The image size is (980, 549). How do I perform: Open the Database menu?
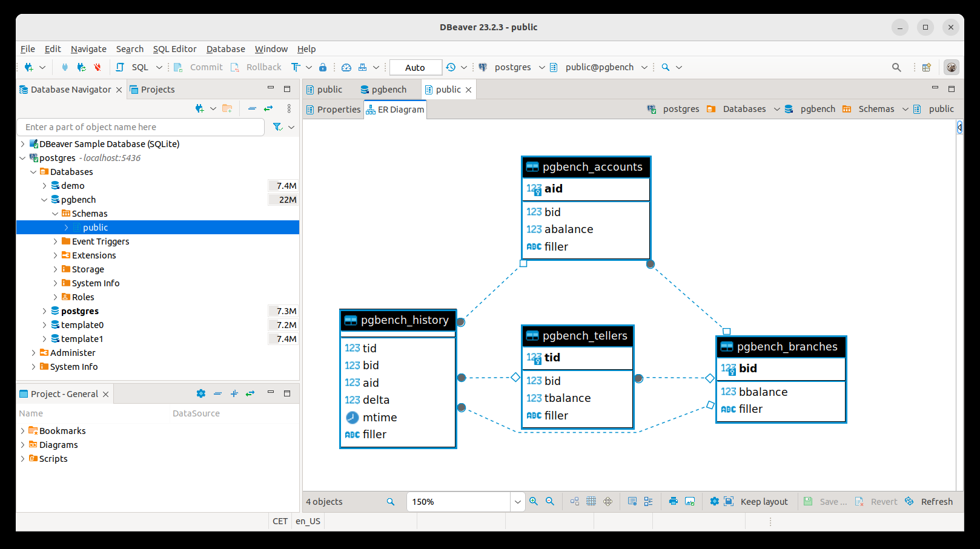(225, 49)
